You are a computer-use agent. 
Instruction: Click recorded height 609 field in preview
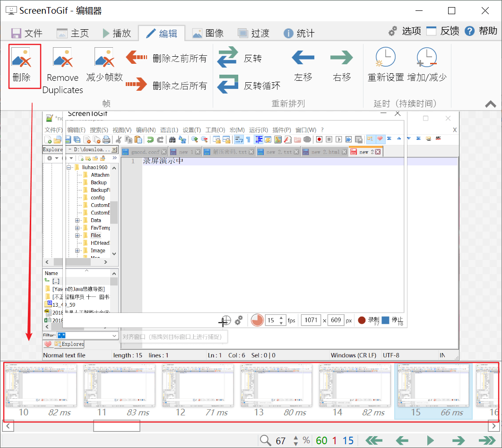point(336,320)
